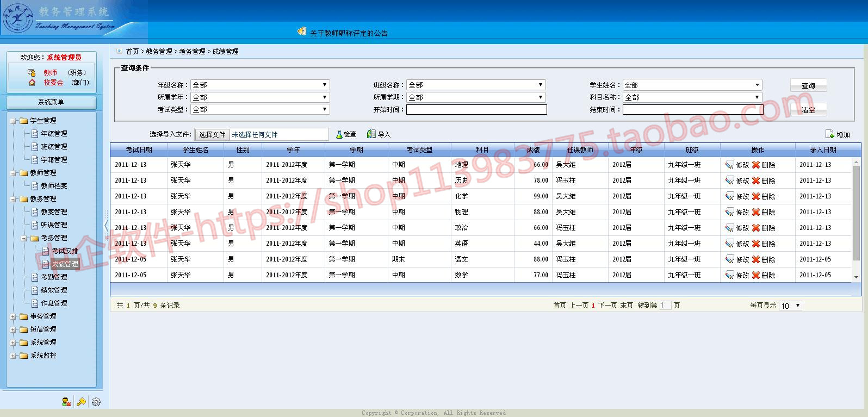868x417 pixels.
Task: Click edit icon for 化学 row
Action: point(730,196)
